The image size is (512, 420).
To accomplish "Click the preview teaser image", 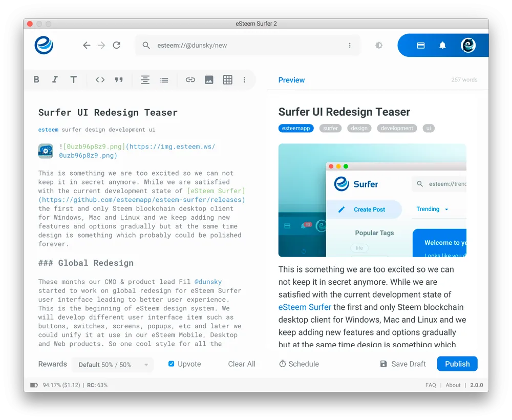I will 372,200.
